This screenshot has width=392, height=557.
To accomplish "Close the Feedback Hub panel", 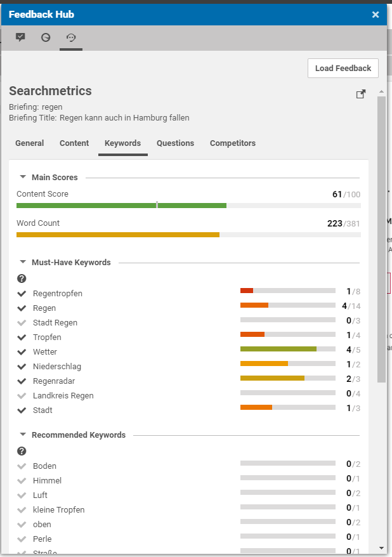I will click(376, 14).
